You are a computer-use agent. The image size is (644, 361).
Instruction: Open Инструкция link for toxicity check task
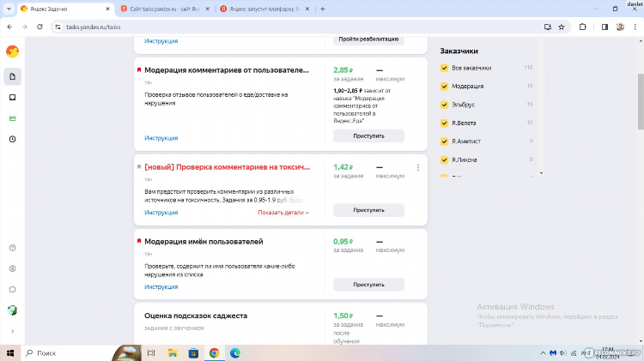point(161,213)
